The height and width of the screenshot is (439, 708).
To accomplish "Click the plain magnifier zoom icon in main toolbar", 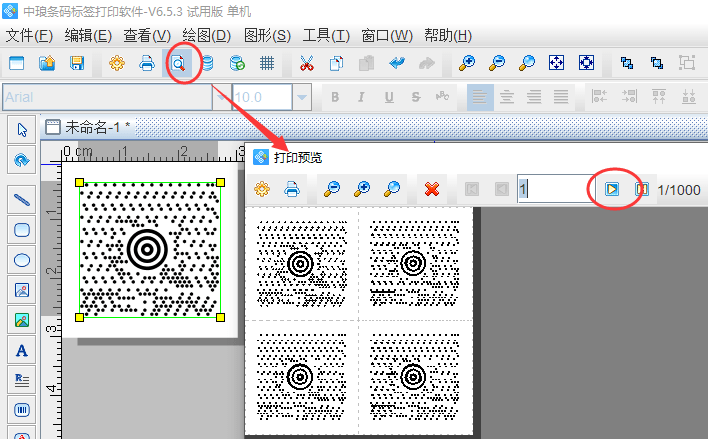I will [x=526, y=63].
